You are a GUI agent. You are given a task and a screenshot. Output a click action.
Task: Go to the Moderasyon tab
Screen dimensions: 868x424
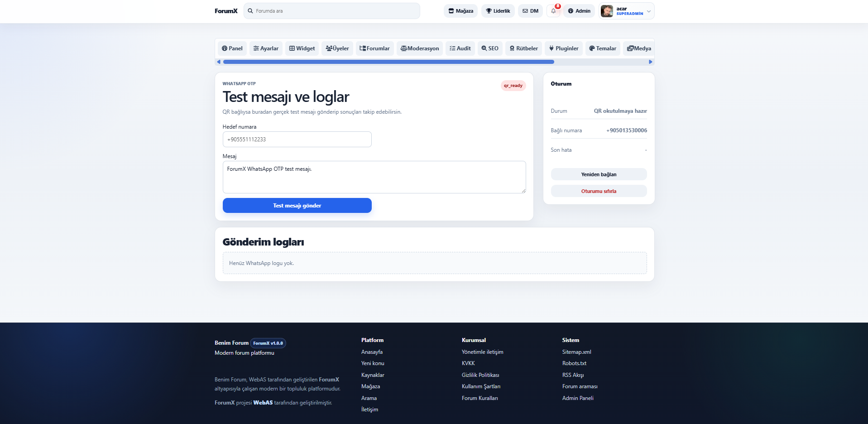click(x=420, y=48)
